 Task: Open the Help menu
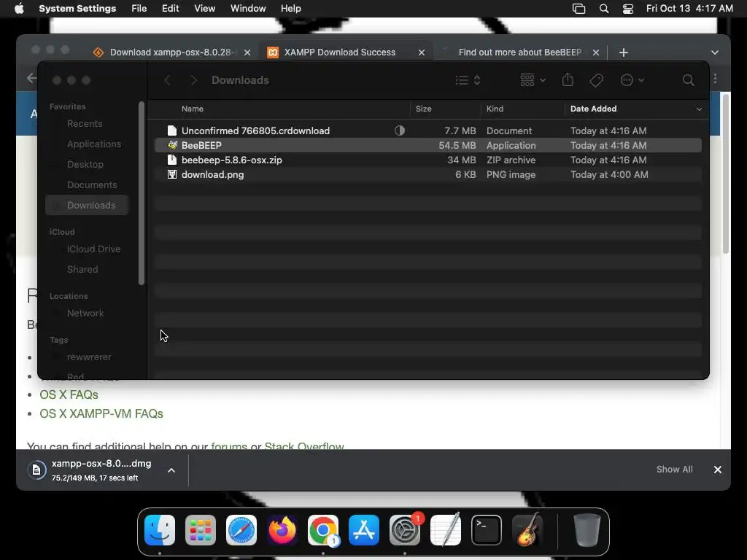(290, 9)
